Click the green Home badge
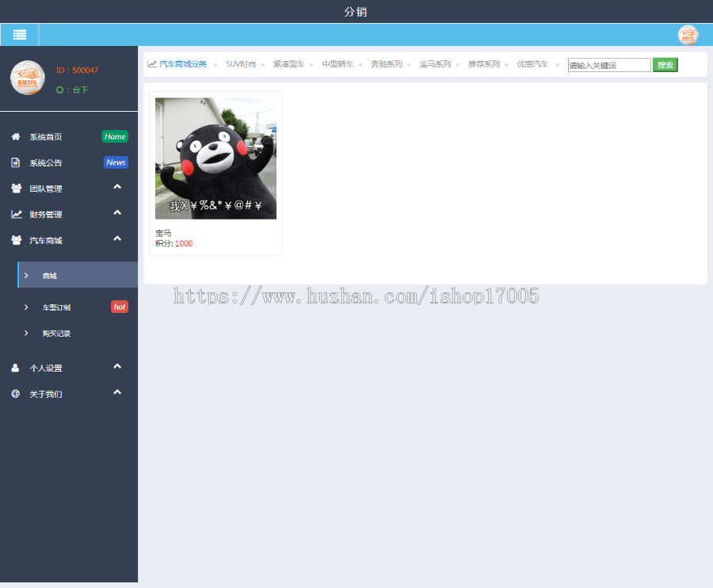 [115, 136]
